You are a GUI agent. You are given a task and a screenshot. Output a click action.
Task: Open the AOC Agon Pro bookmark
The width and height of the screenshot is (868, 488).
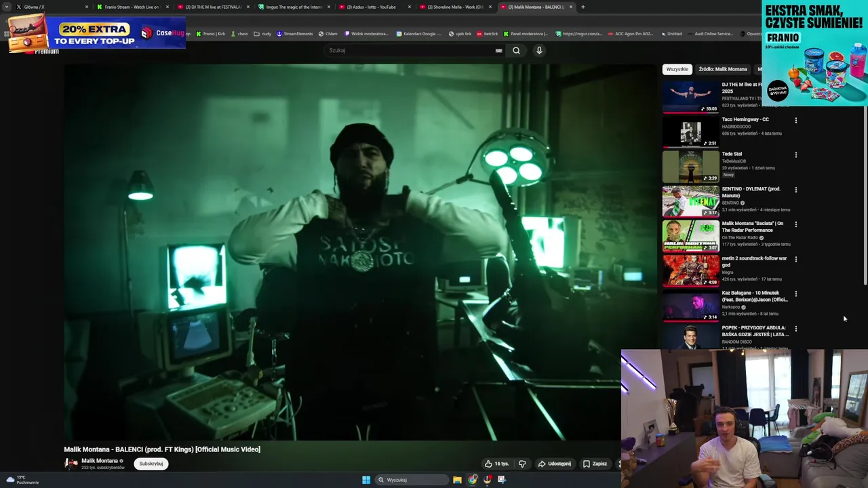click(631, 34)
